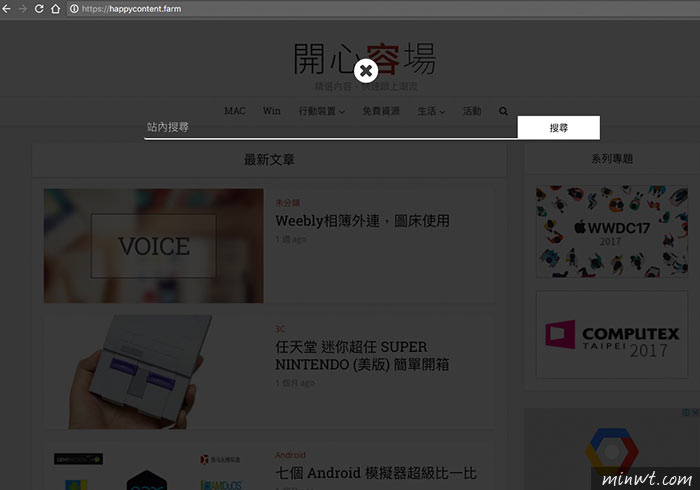This screenshot has width=700, height=490.
Task: Click the address bar showing happycontent.farm
Action: click(384, 9)
